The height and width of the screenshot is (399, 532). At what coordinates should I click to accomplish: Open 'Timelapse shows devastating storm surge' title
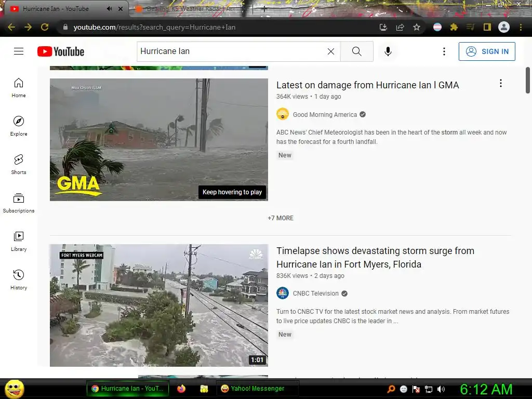click(375, 258)
